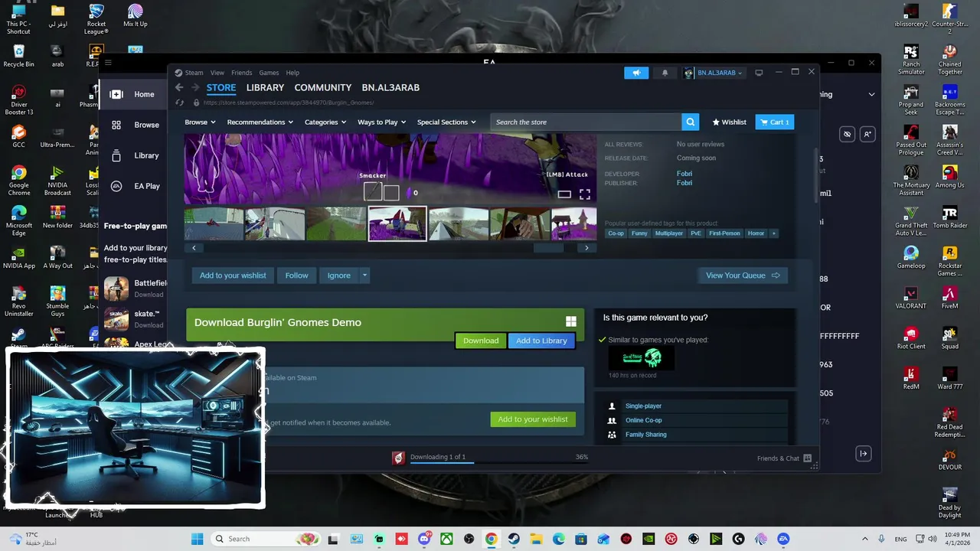Expand the chevron in the EA app header

pyautogui.click(x=871, y=95)
